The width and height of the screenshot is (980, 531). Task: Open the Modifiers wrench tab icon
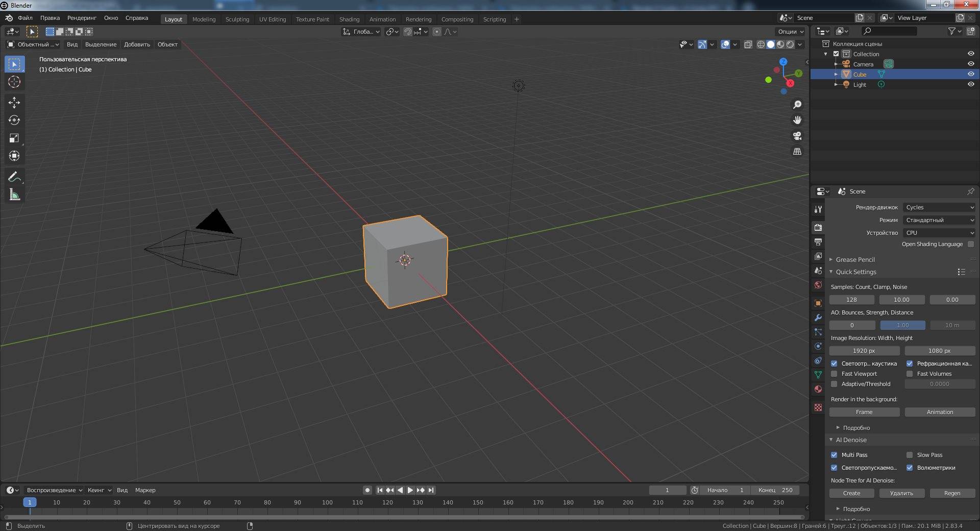click(818, 318)
